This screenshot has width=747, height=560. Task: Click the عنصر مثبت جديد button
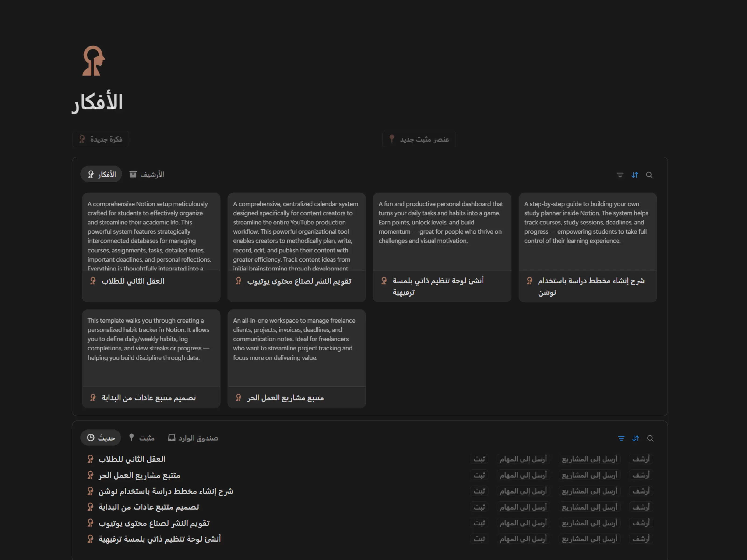point(419,139)
